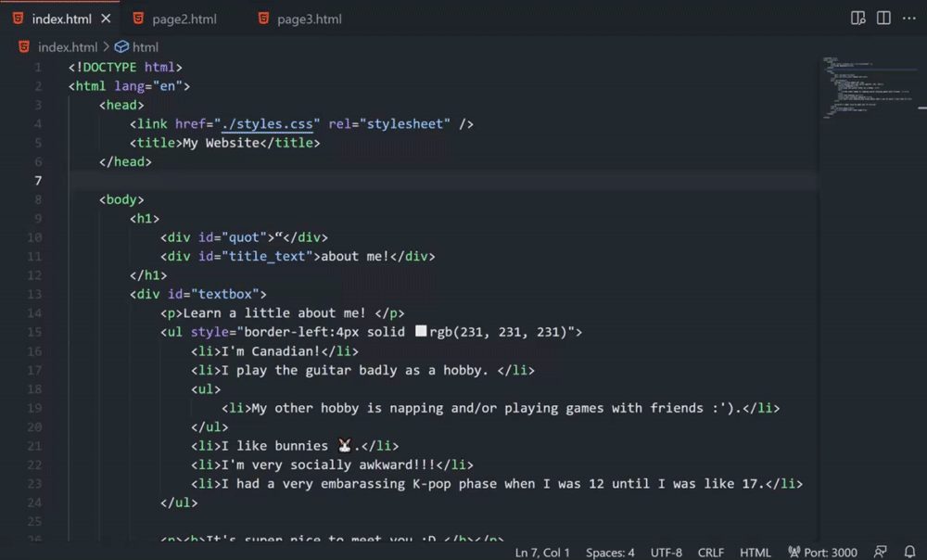
Task: Click the html element breadcrumb
Action: pos(145,46)
